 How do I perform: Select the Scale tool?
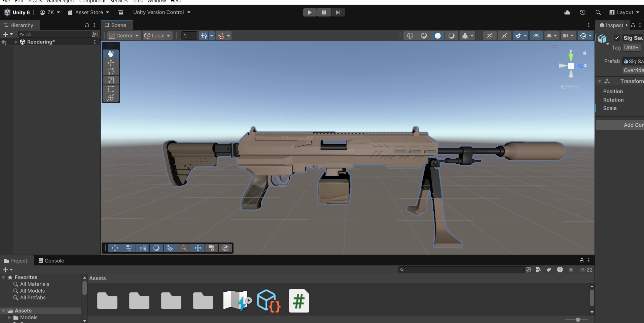tap(111, 80)
